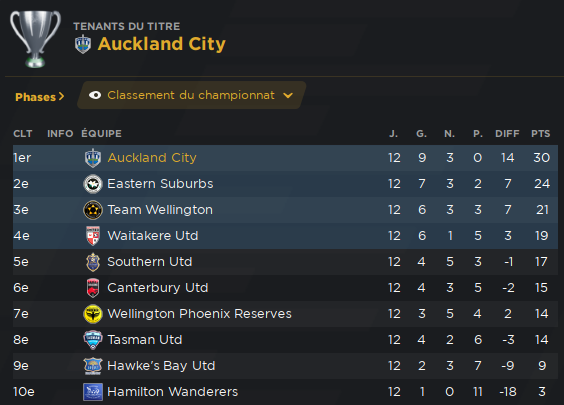Viewport: 564px width, 405px height.
Task: Sort table by the PTS column header
Action: (541, 133)
